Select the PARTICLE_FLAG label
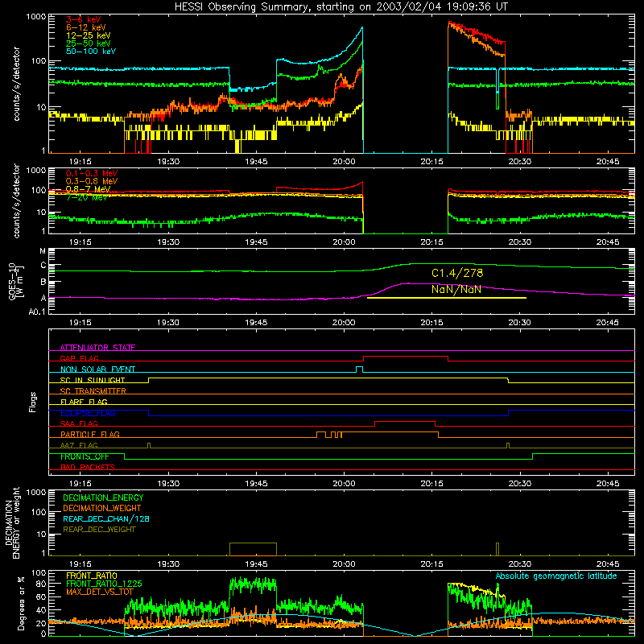The height and width of the screenshot is (644, 644). 90,435
